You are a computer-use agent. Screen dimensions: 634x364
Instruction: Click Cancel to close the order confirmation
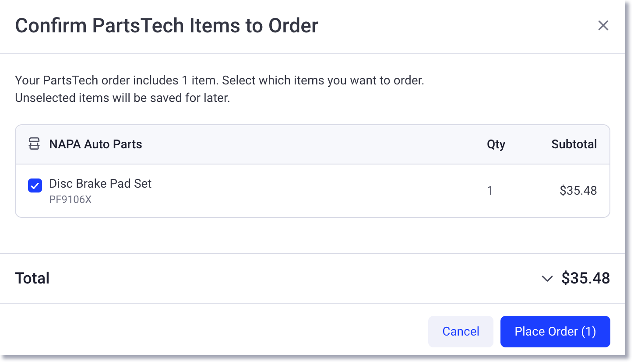pos(461,331)
